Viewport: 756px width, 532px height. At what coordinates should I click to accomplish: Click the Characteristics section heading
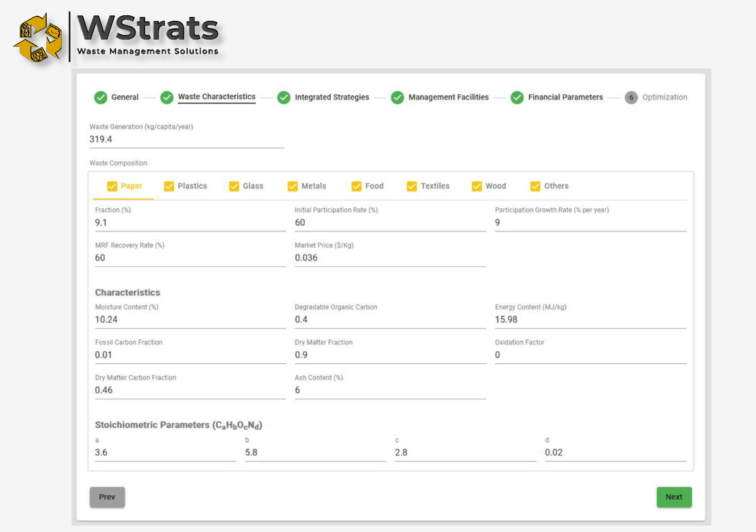coord(127,292)
